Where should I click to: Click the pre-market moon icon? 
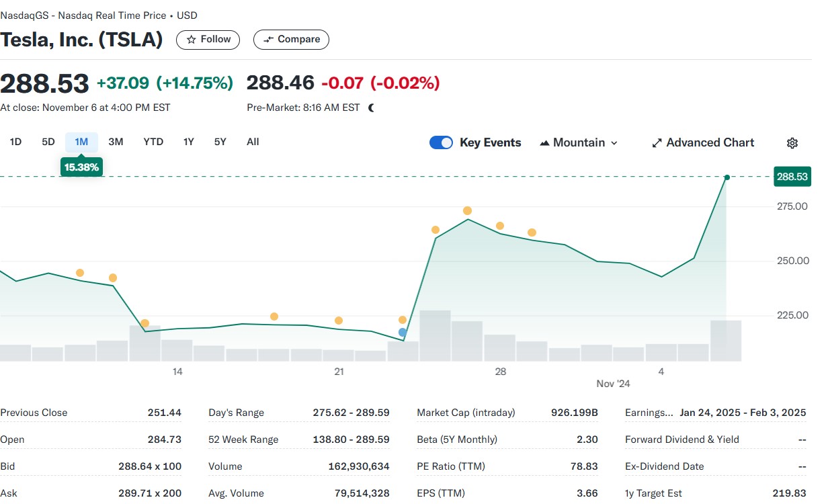372,108
